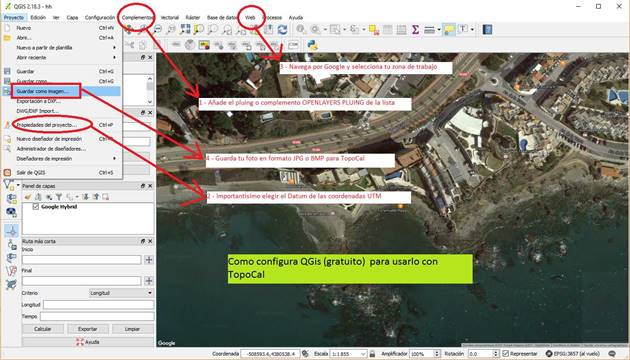Open the help book icon in toolbar
Screen dimensions: 630x360
487,29
